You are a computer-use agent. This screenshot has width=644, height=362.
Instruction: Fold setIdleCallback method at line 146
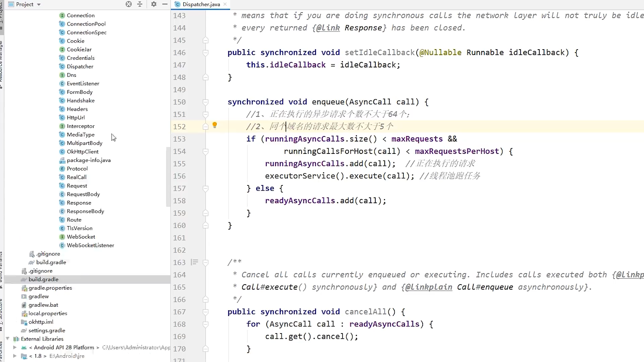(x=206, y=53)
